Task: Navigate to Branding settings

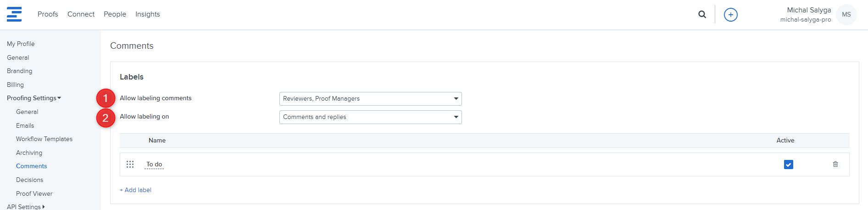Action: tap(20, 71)
